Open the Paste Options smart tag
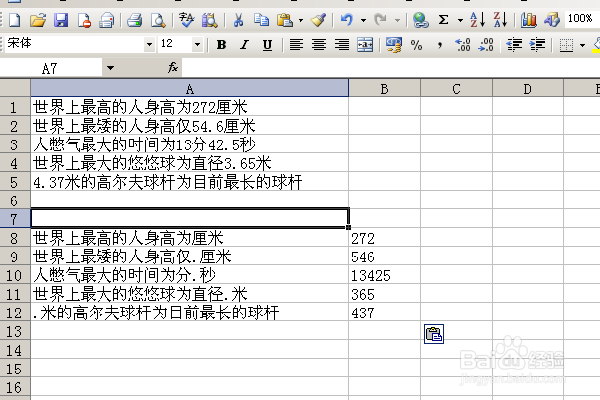 coord(434,334)
